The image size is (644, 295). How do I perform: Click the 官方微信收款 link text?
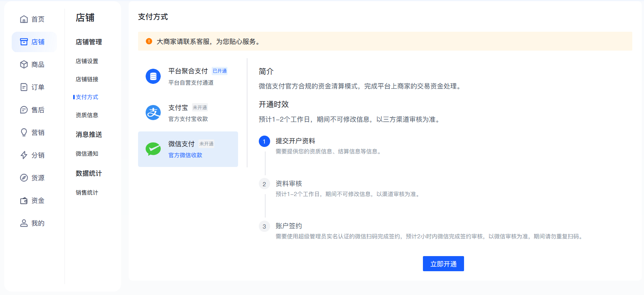click(x=185, y=155)
